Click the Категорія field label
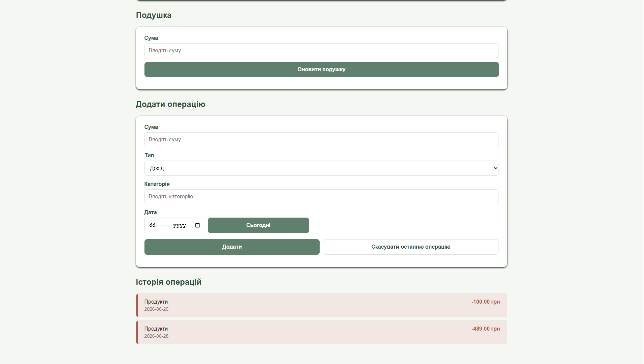Screen dimensions: 644x364 point(157,184)
